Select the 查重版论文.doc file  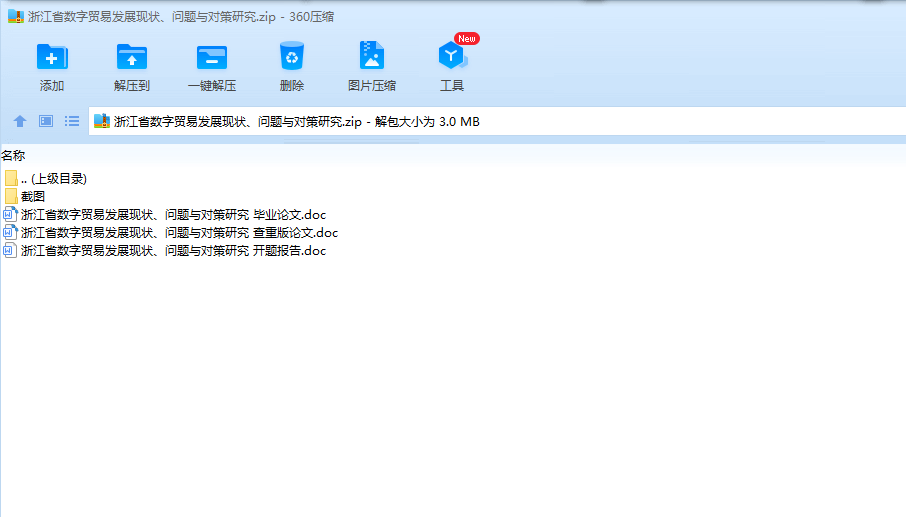(x=179, y=233)
